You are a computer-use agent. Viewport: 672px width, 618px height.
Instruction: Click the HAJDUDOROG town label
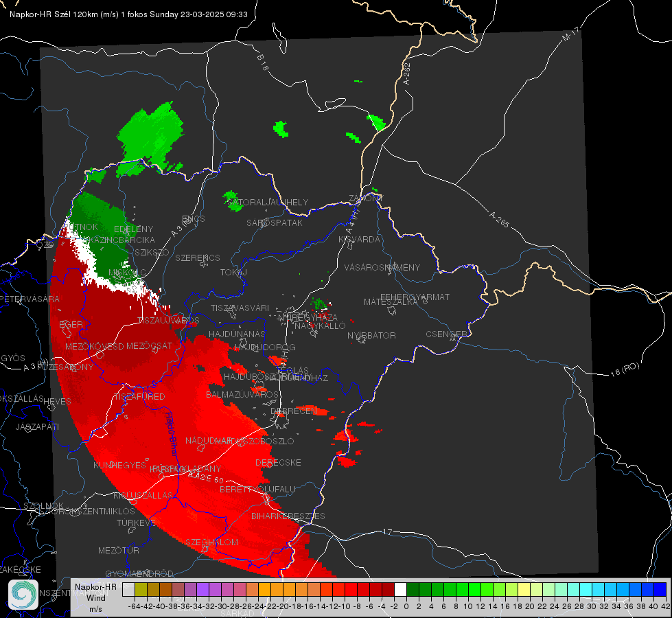point(265,347)
